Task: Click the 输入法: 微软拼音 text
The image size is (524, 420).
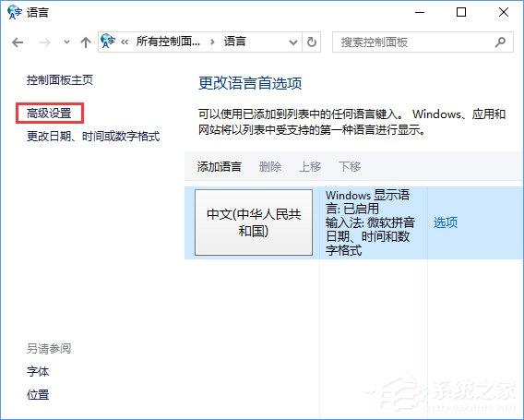Action: click(x=370, y=222)
